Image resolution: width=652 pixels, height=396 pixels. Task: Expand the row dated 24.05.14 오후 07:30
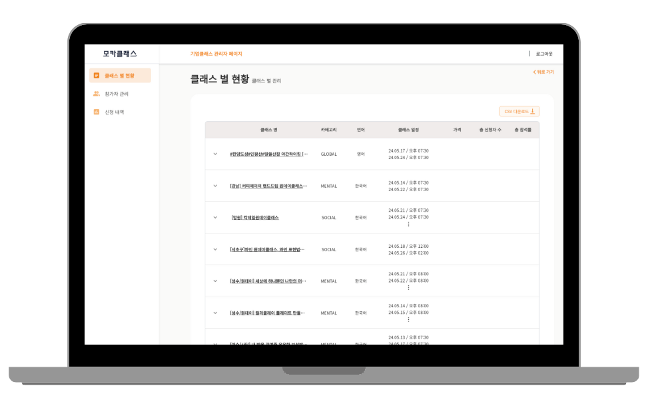point(215,186)
